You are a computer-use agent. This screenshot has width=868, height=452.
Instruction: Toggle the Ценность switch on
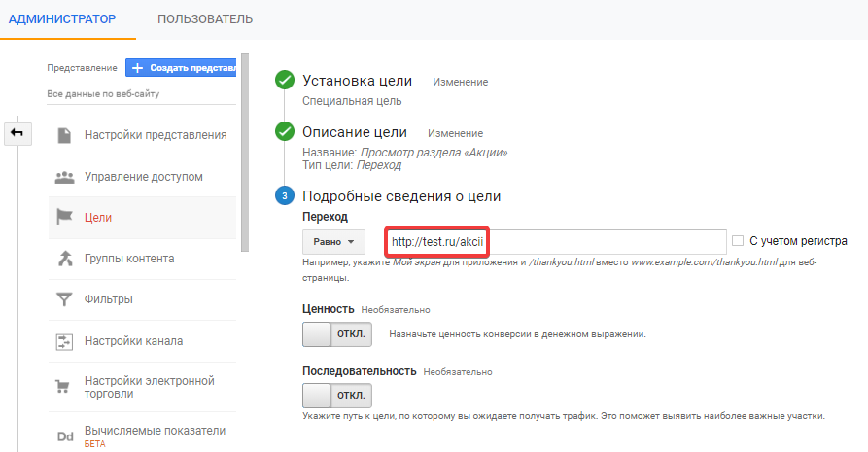coord(337,334)
